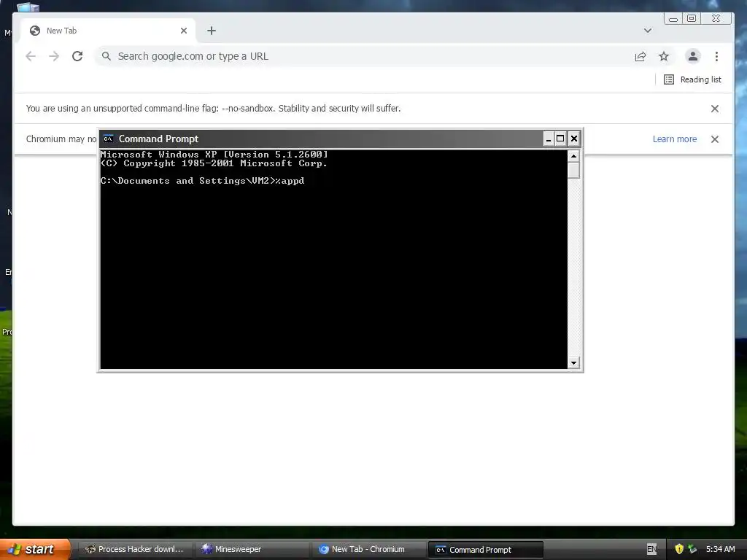Close the Command Prompt window
Image resolution: width=747 pixels, height=560 pixels.
click(574, 139)
